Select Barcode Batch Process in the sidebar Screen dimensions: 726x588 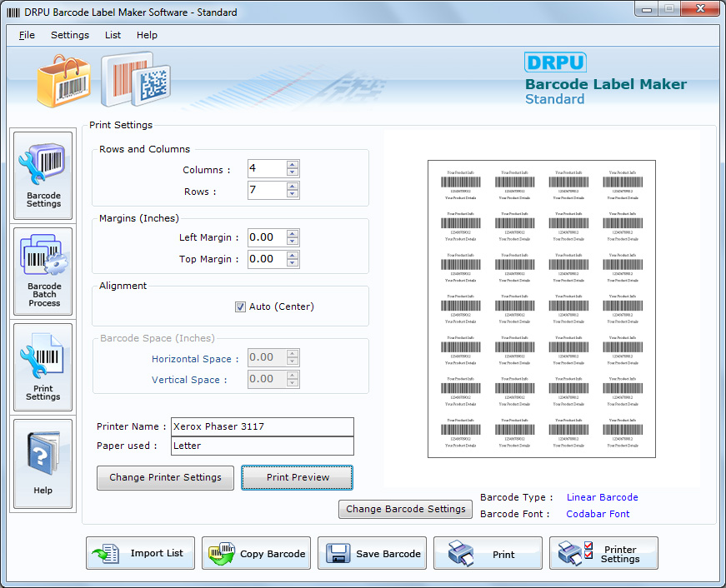(x=43, y=271)
